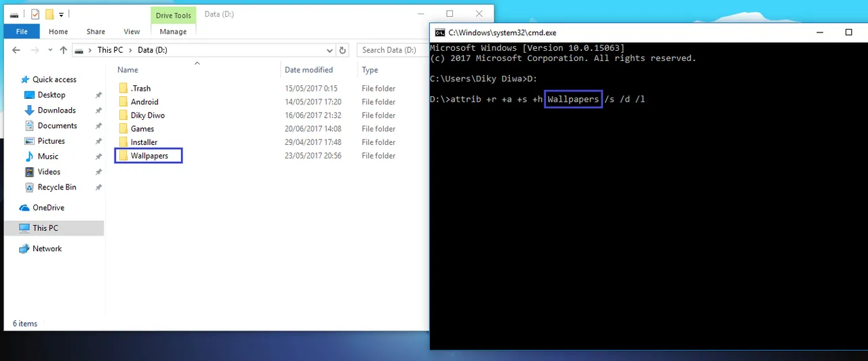Click the Up one level arrow
Screen dimensions: 868x361
[x=63, y=50]
